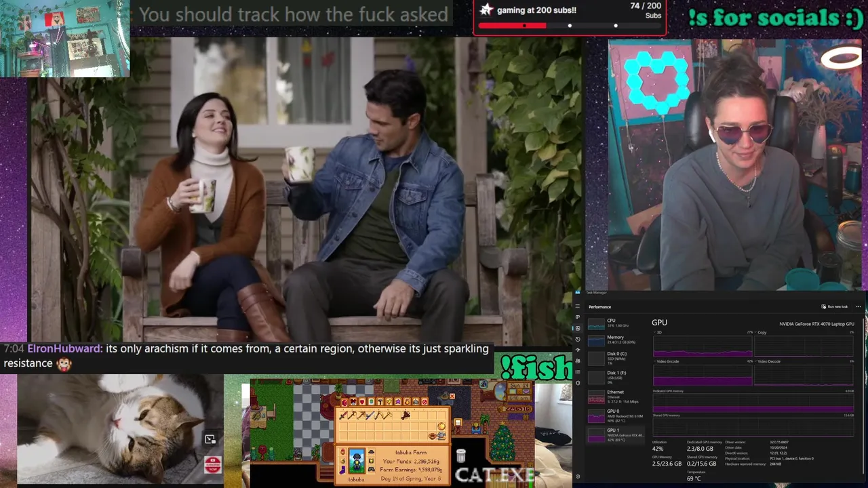Viewport: 868px width, 488px height.
Task: Open Services page icon in Task Manager
Action: (578, 383)
